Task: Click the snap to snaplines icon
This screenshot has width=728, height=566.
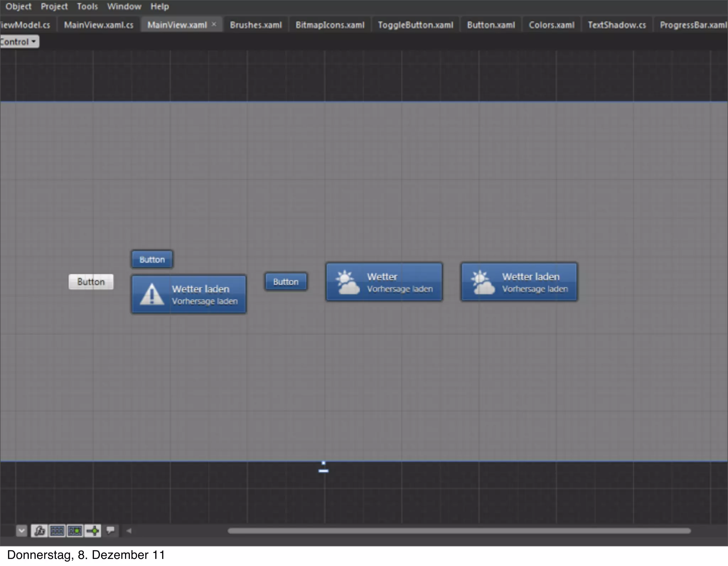Action: pos(93,531)
